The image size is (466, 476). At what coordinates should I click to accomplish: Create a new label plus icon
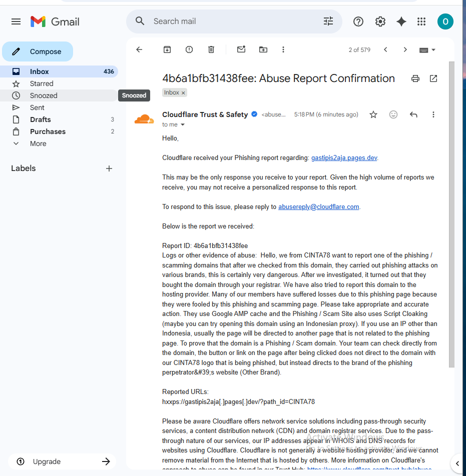click(109, 168)
